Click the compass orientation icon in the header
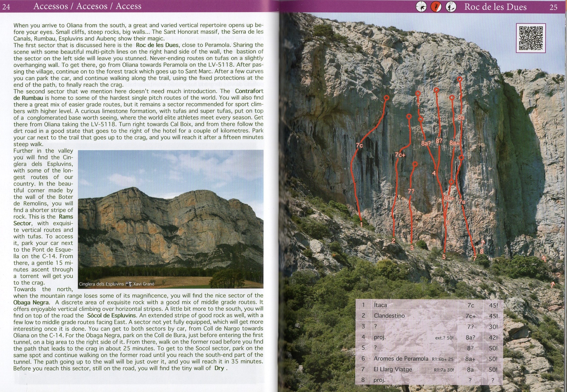 pyautogui.click(x=421, y=7)
